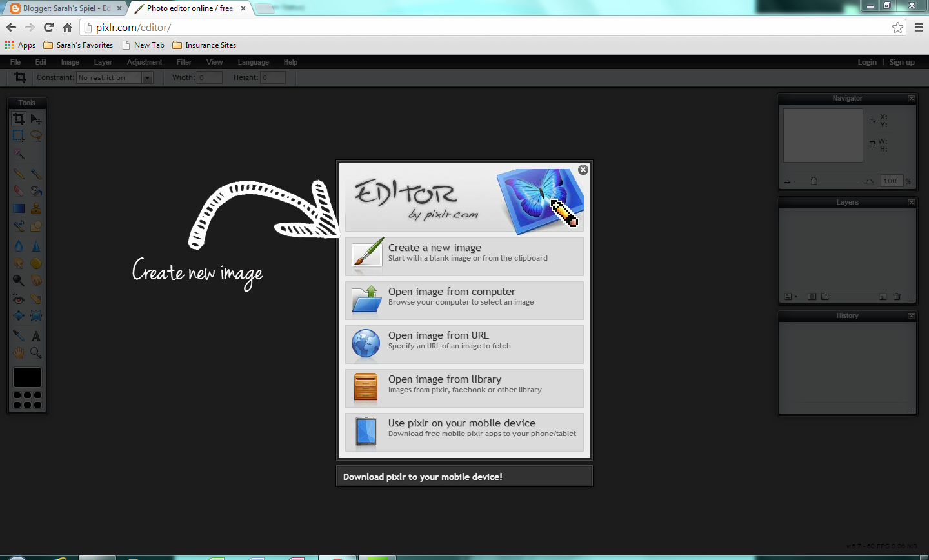Open the File menu
Screen dimensions: 929x560
point(15,62)
